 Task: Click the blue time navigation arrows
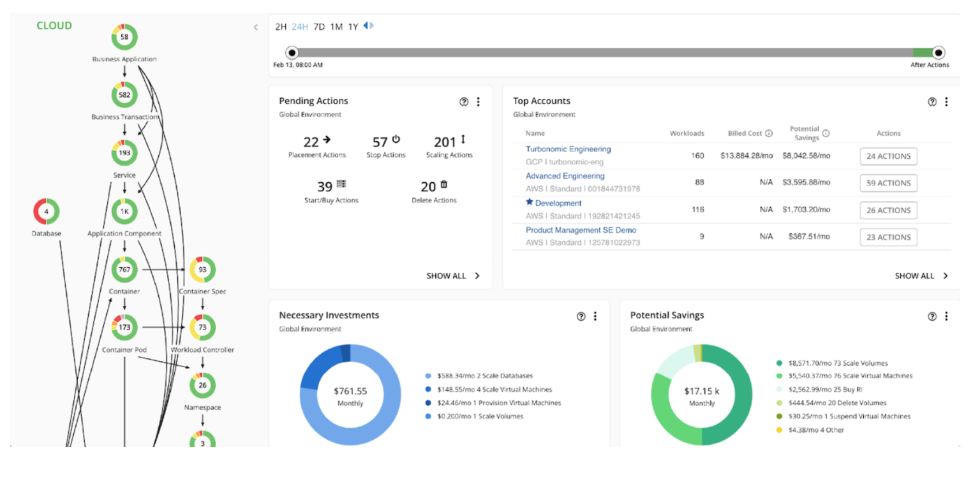click(x=369, y=27)
